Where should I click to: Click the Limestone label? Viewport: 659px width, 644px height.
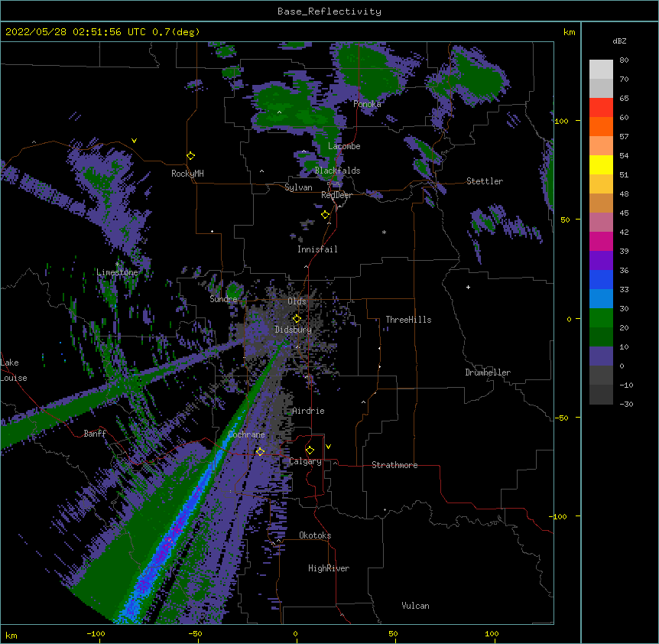coord(117,272)
